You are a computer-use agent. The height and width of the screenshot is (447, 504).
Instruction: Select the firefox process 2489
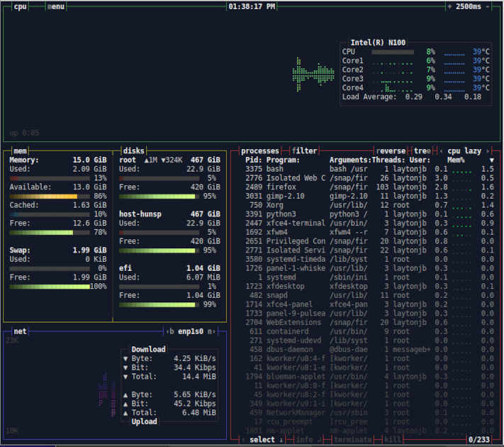point(365,187)
